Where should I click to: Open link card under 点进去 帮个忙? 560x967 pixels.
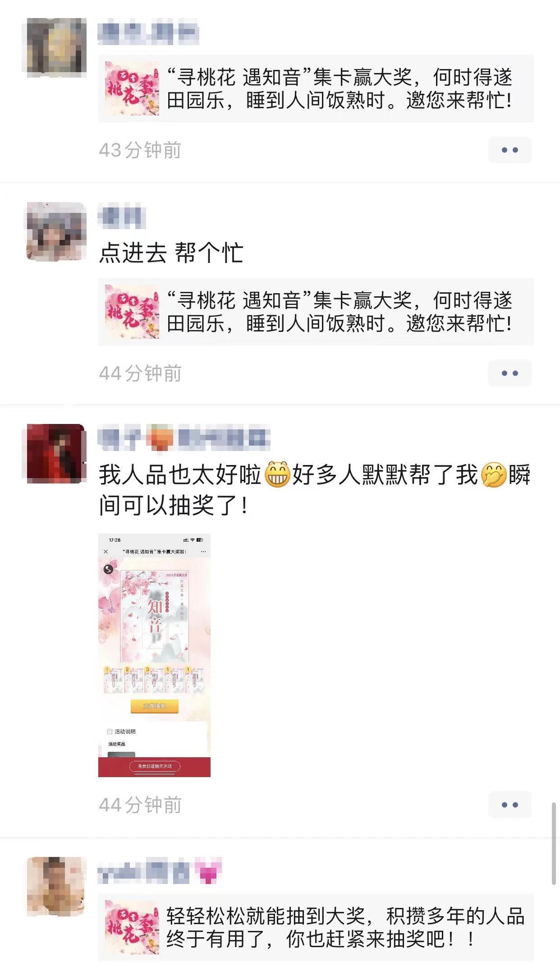click(x=316, y=312)
